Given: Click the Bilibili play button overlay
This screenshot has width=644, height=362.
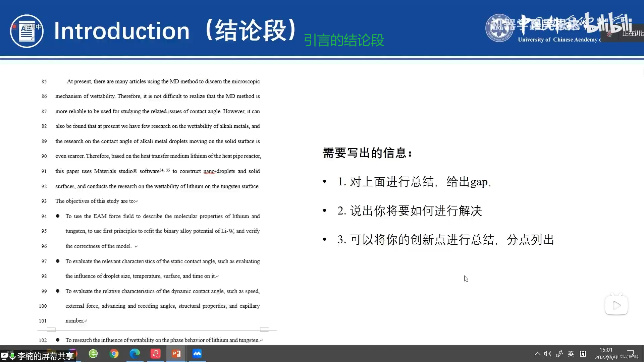Looking at the screenshot, I should [616, 305].
